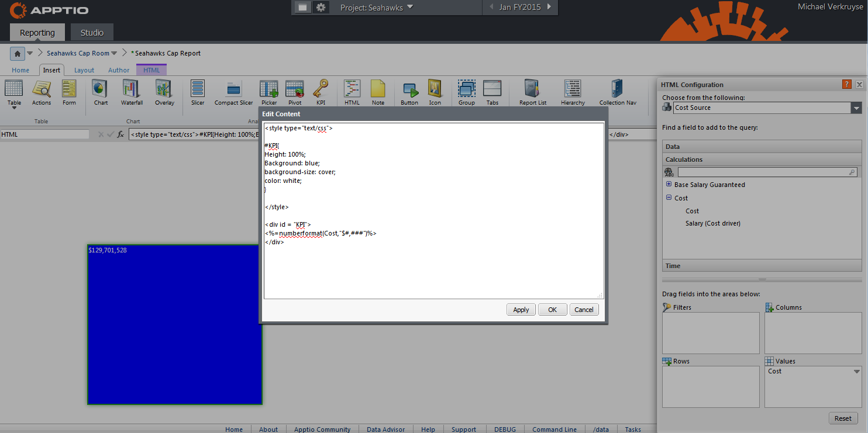
Task: Open the Layout ribbon tab
Action: [x=84, y=70]
